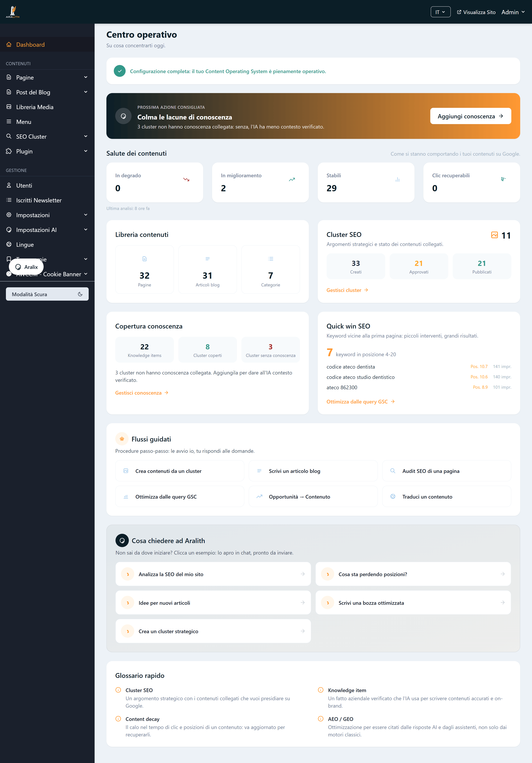The height and width of the screenshot is (763, 532).
Task: Choose the Traduci un contenuto flow
Action: pos(446,497)
